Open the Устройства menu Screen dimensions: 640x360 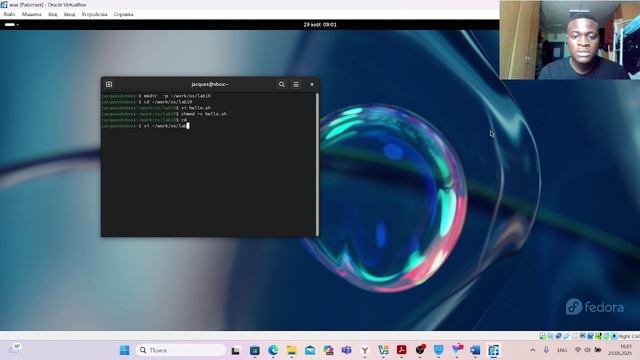coord(94,14)
